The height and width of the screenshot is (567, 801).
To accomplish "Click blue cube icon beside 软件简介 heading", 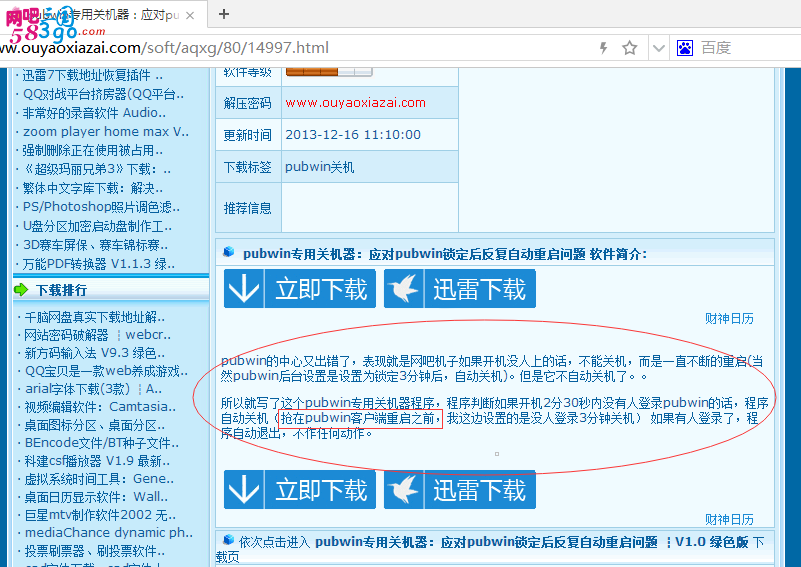I will [229, 252].
